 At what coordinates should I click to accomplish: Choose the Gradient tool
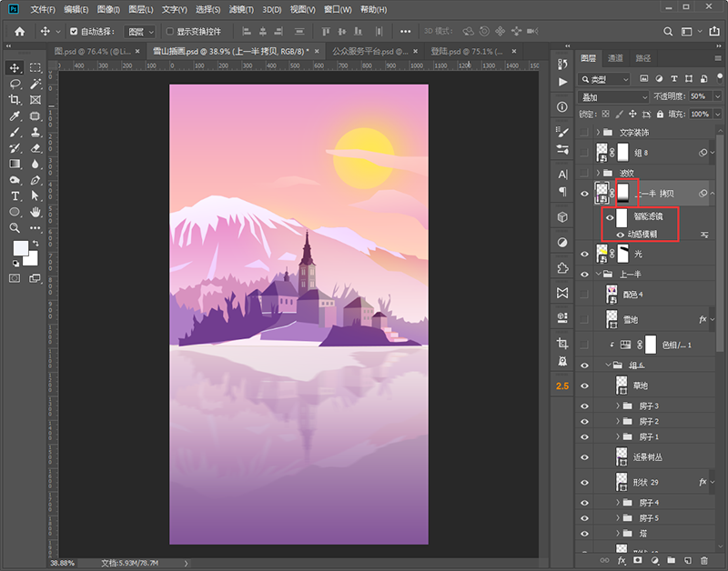[x=15, y=164]
